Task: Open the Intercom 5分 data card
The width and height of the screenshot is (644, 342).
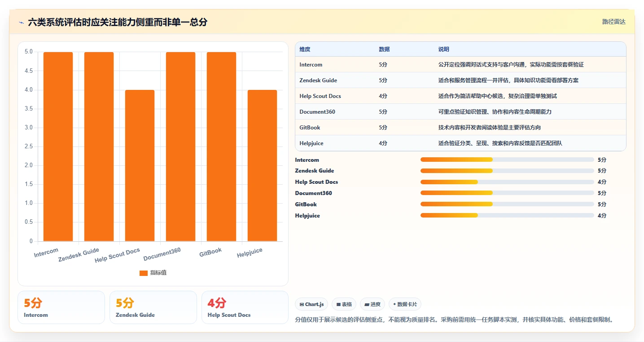Action: click(x=61, y=307)
